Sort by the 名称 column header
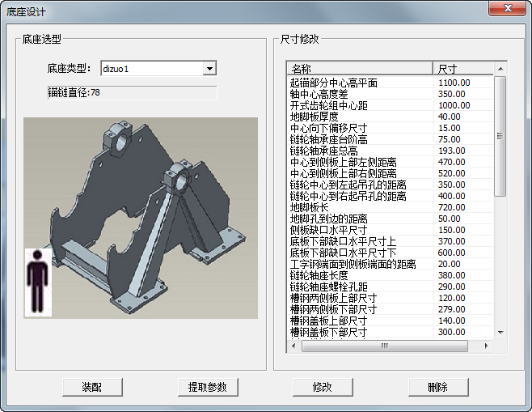This screenshot has height=412, width=532. 360,69
